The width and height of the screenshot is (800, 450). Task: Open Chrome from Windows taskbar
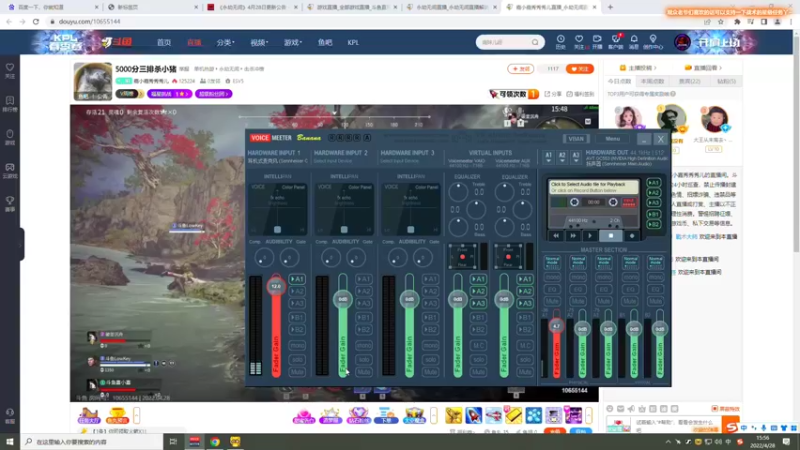[x=215, y=441]
